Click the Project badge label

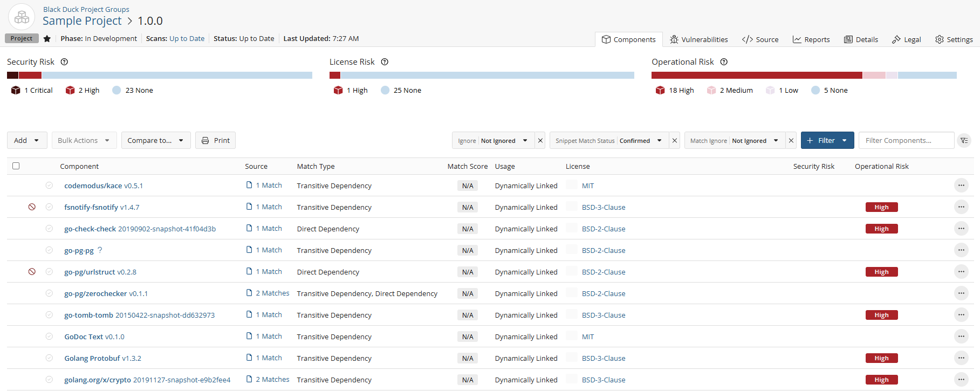(x=22, y=38)
